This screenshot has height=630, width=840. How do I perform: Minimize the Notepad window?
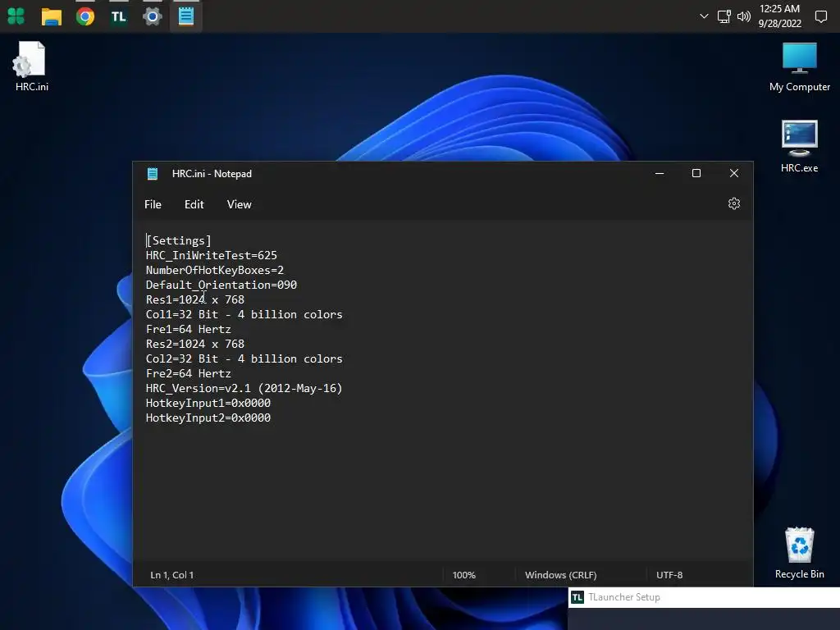point(660,173)
